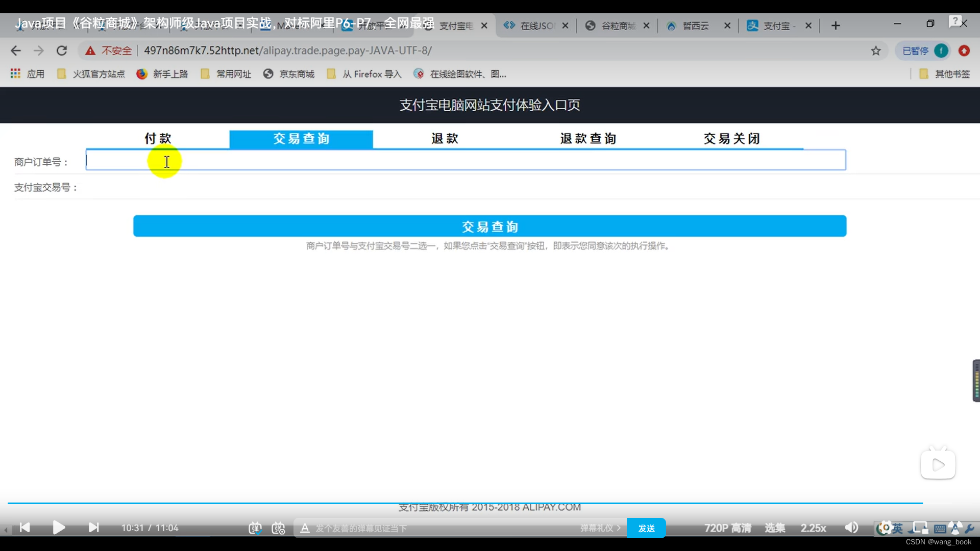
Task: Open the 2.25x playback speed menu
Action: tap(813, 528)
